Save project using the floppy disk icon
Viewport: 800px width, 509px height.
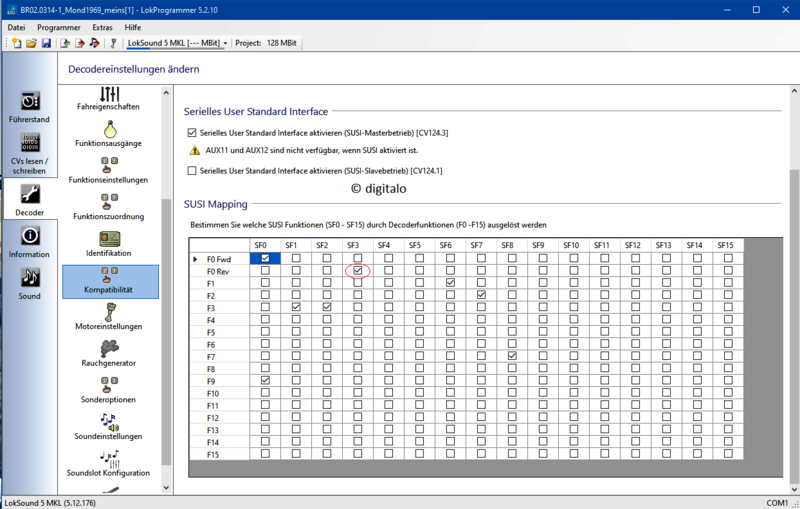coord(46,43)
